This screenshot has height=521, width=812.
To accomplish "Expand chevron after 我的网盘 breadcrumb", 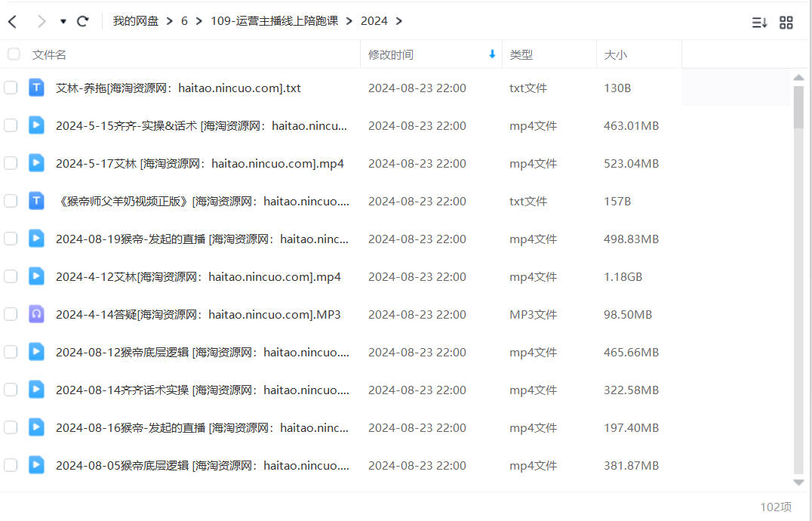I will [169, 21].
